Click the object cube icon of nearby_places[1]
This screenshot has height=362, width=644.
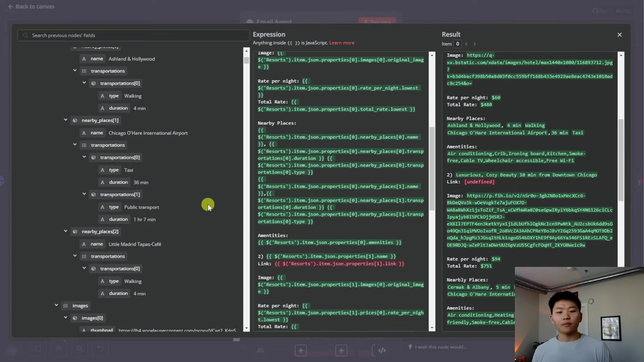click(x=75, y=121)
